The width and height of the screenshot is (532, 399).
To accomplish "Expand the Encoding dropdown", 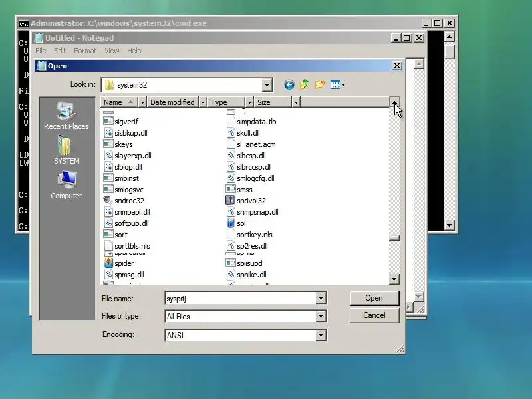I will tap(321, 335).
